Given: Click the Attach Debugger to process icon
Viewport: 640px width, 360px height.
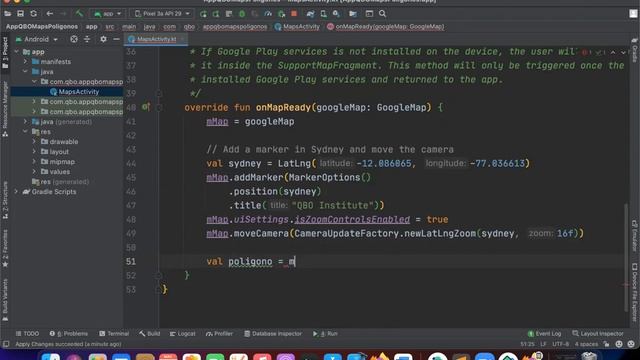Looking at the screenshot, I should pos(281,14).
